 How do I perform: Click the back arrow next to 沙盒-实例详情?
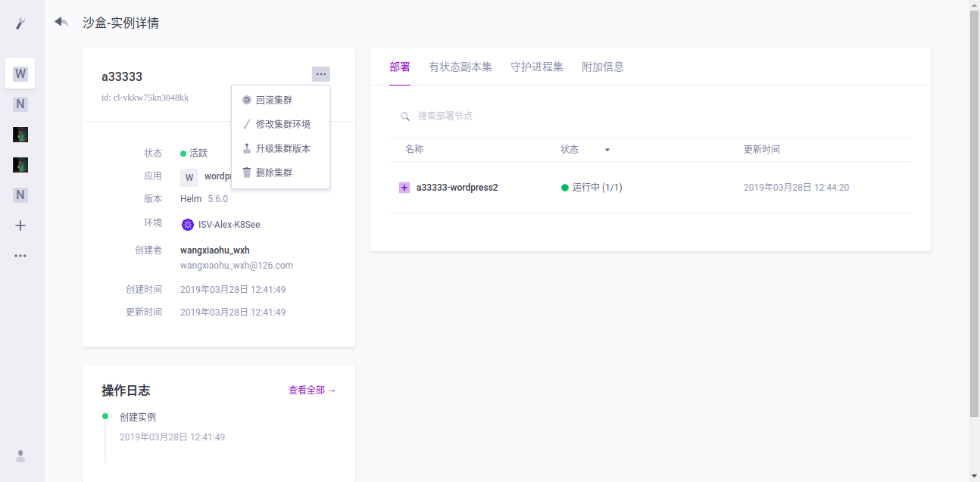click(x=60, y=23)
